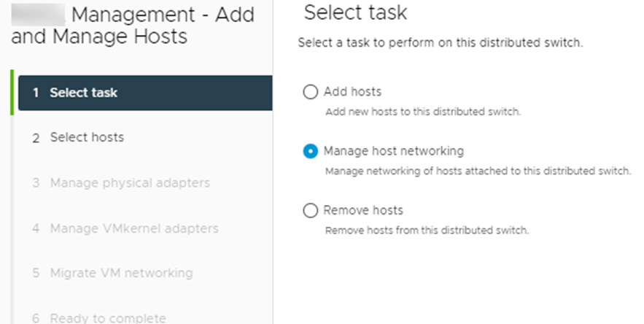The image size is (644, 324).
Task: Click the Remove hosts label text
Action: tap(363, 210)
